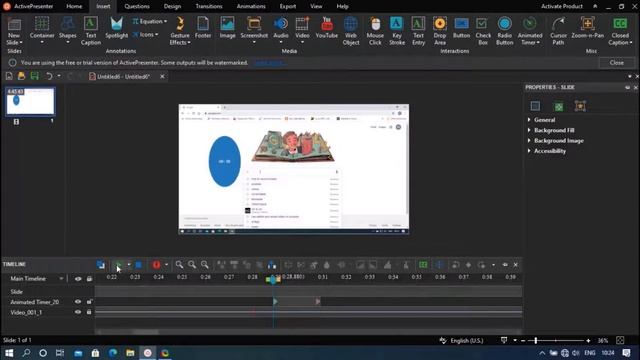Insert a Radio Button object
640x360 pixels.
pos(504,31)
